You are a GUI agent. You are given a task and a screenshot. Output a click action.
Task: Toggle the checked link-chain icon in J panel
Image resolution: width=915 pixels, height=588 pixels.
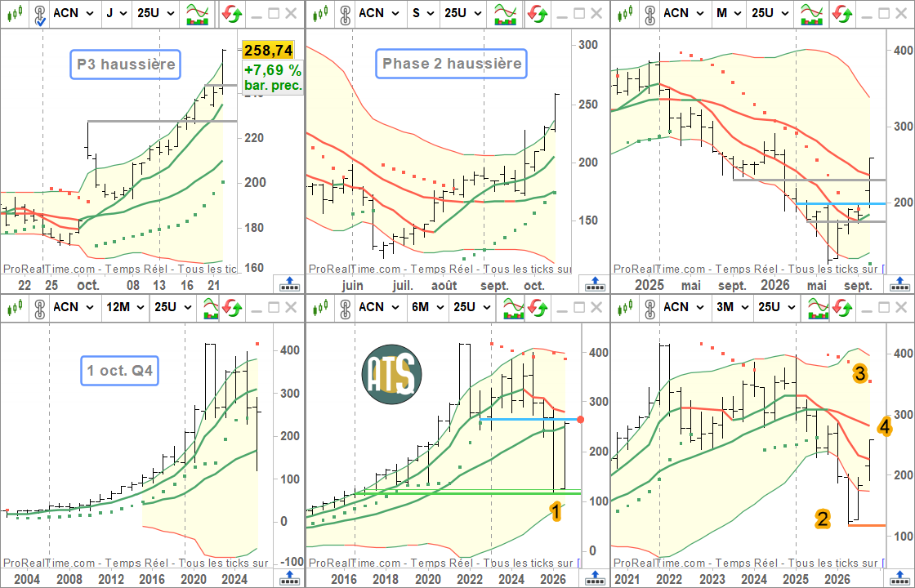pos(39,15)
